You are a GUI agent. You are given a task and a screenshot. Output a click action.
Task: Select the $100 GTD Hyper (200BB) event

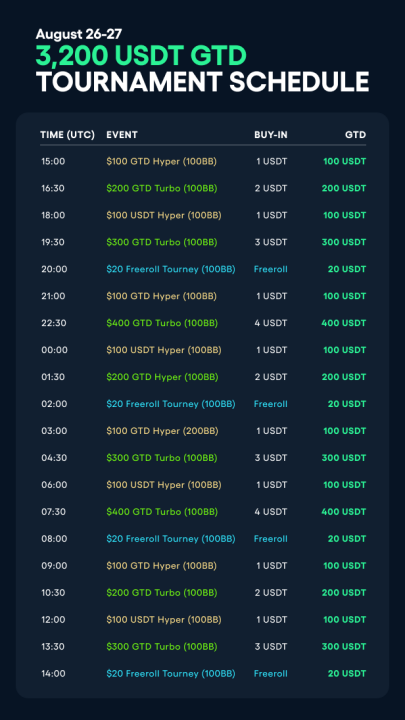pos(162,431)
